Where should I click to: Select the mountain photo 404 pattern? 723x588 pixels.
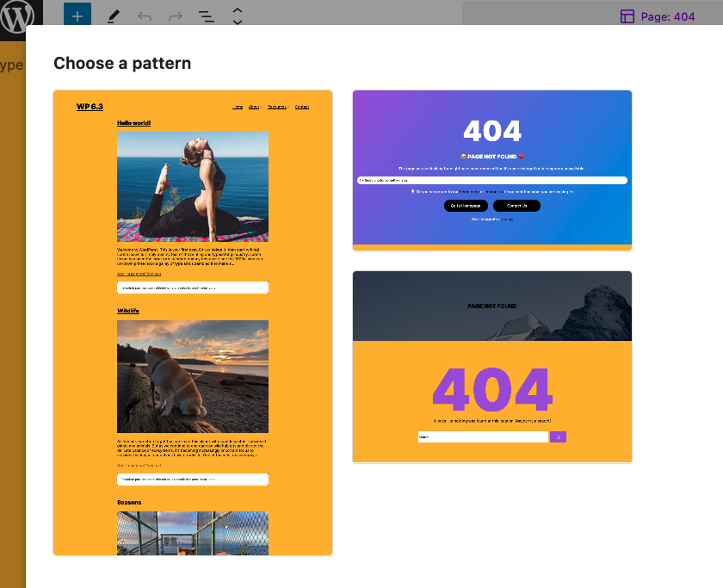pyautogui.click(x=491, y=367)
